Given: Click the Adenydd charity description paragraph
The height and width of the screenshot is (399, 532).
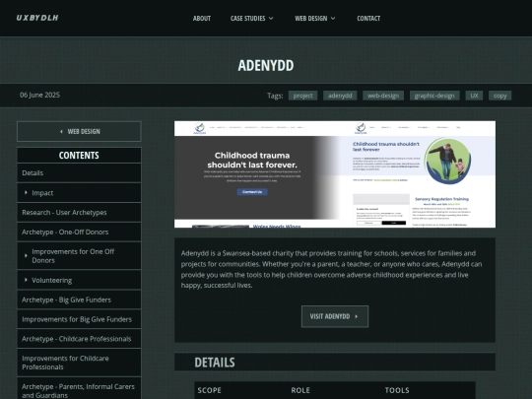Looking at the screenshot, I should tap(331, 269).
